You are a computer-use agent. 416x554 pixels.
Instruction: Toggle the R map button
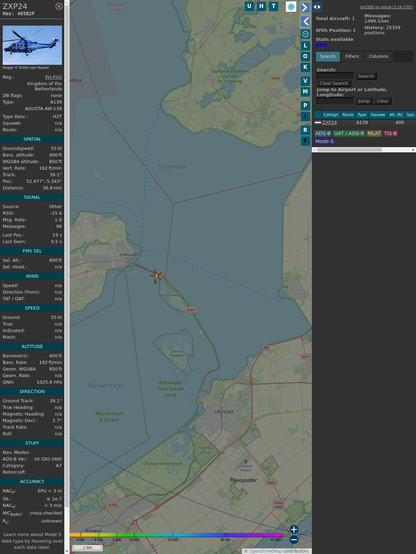(x=305, y=130)
